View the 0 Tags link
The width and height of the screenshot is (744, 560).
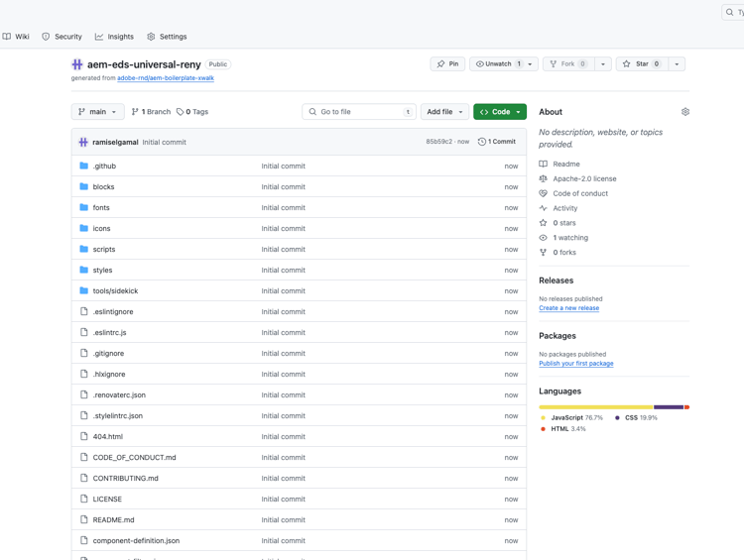coord(192,111)
